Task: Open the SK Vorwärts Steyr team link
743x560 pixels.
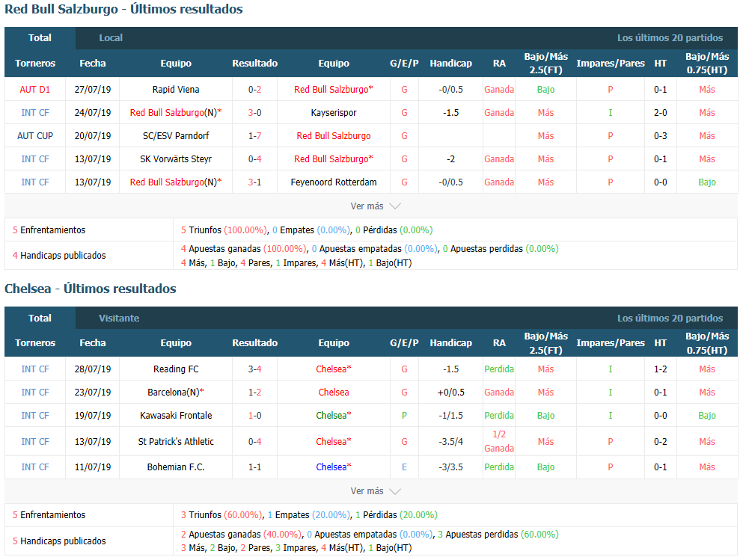Action: pos(176,159)
